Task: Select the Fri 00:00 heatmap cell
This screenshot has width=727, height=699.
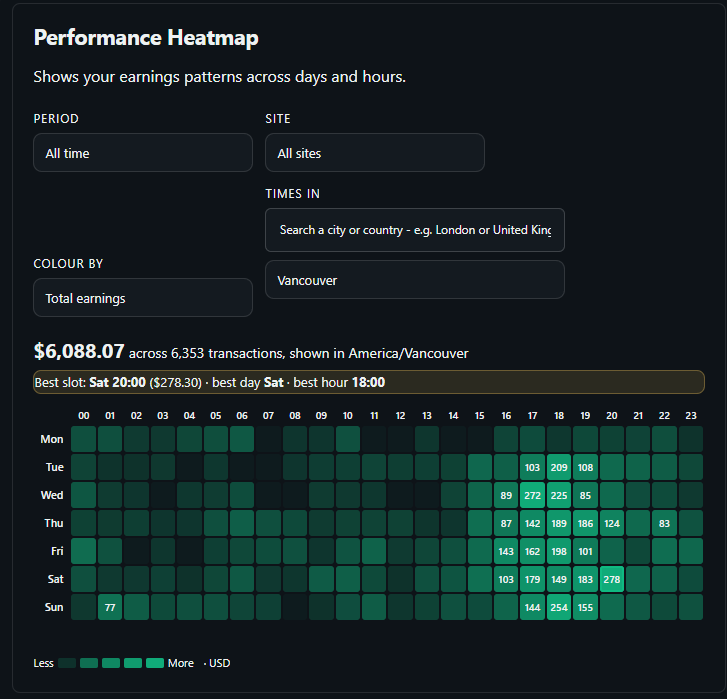Action: [x=83, y=551]
